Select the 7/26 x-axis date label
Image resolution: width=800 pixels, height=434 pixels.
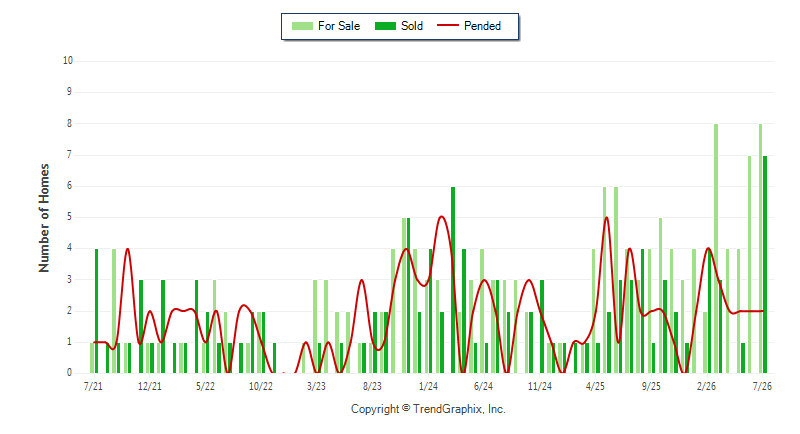pyautogui.click(x=762, y=386)
